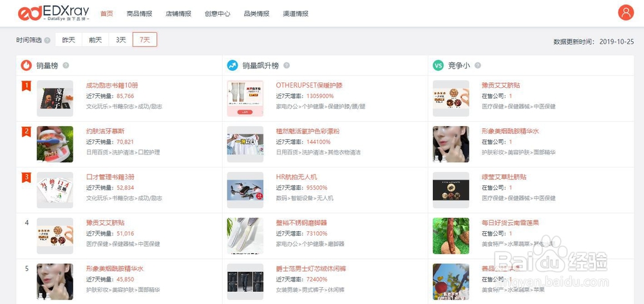This screenshot has width=644, height=304.
Task: Open the 渠道情报 menu
Action: (296, 14)
